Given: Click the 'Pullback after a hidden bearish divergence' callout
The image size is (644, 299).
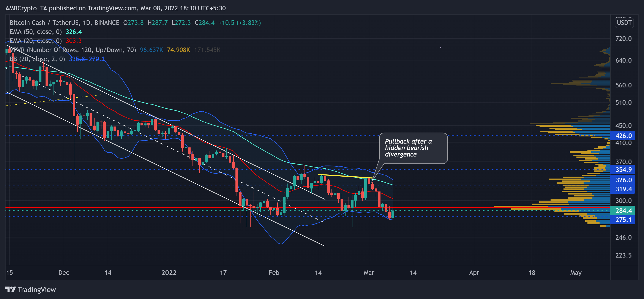Looking at the screenshot, I should coord(413,148).
